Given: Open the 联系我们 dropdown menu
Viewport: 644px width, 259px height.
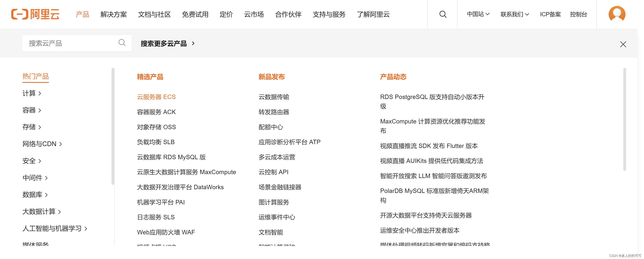Looking at the screenshot, I should click(515, 14).
